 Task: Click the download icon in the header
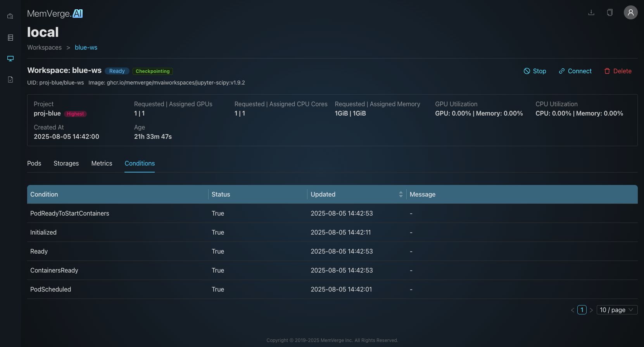coord(591,13)
